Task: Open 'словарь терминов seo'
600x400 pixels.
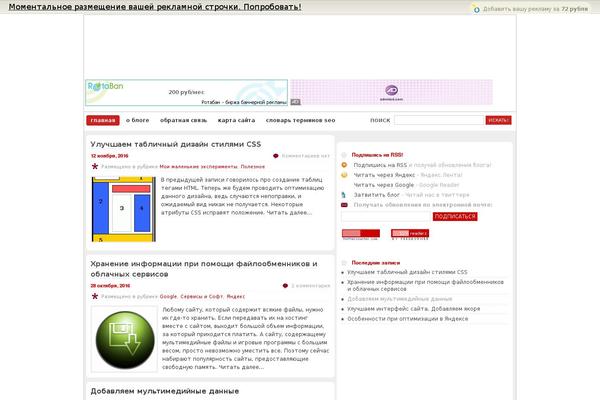Action: (300, 120)
